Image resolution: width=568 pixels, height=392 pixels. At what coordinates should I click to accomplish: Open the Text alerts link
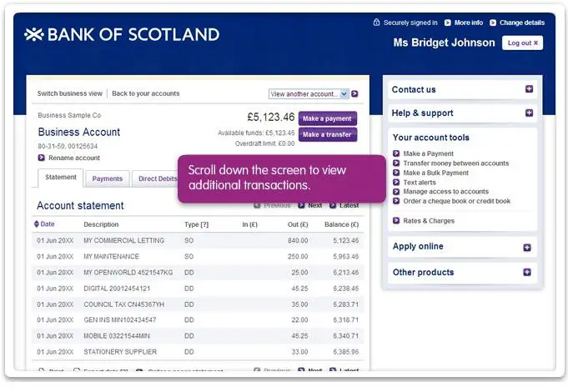420,182
